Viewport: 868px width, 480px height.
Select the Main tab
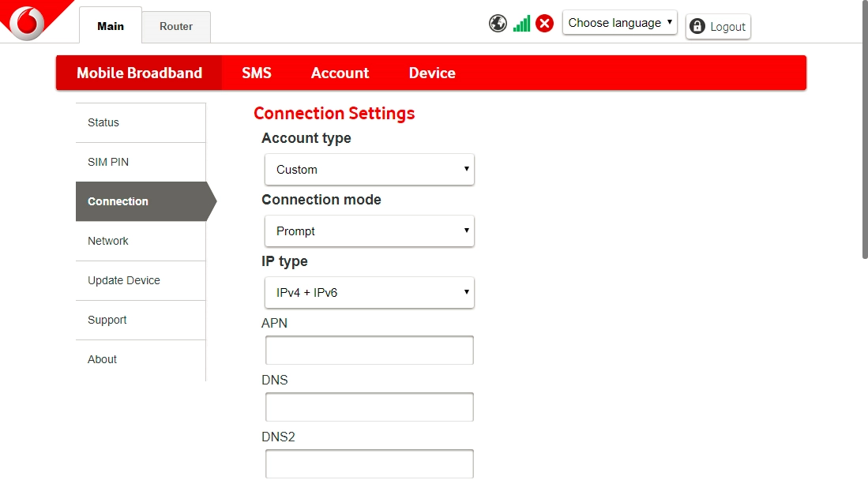(111, 26)
